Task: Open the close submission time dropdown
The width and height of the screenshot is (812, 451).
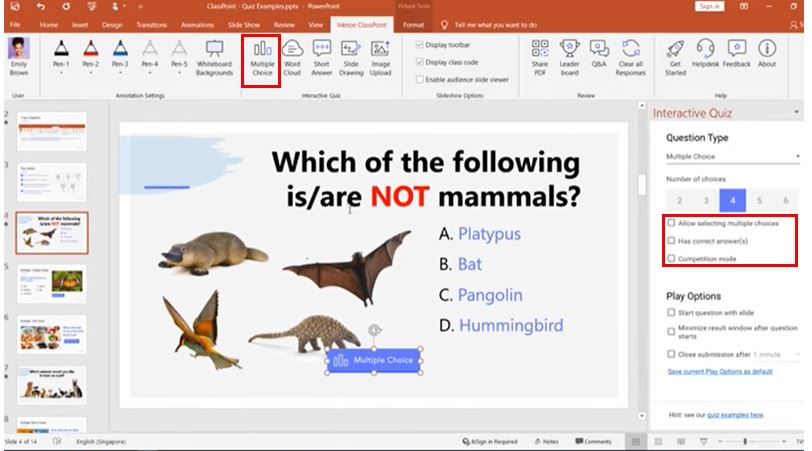Action: coord(776,355)
